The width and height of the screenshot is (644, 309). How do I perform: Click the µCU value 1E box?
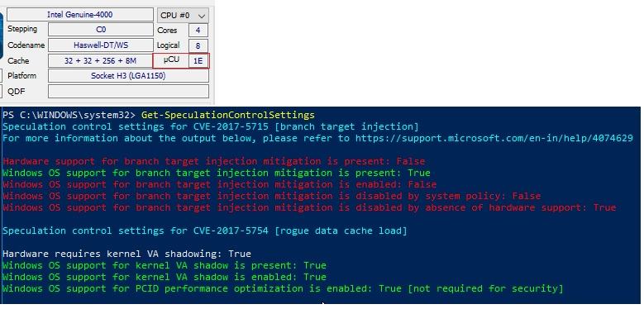point(198,61)
